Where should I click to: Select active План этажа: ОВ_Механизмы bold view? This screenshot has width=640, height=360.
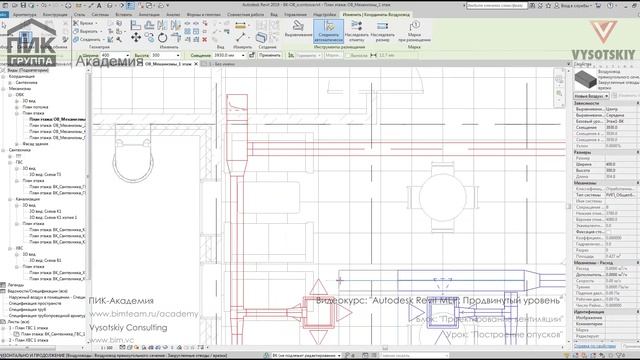coord(57,119)
